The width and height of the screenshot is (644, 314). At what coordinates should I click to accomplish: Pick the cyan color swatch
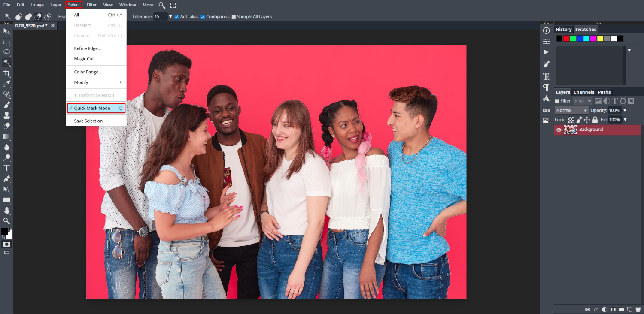tap(586, 39)
